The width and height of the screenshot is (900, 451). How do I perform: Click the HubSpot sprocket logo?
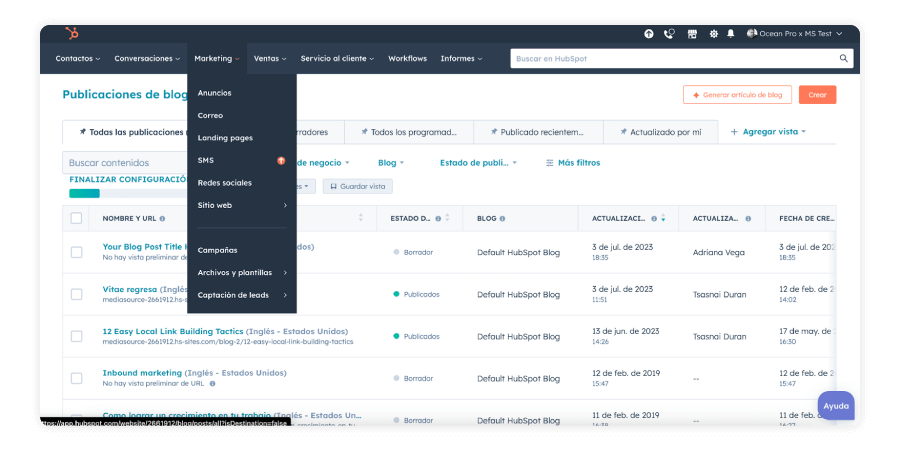click(x=72, y=33)
